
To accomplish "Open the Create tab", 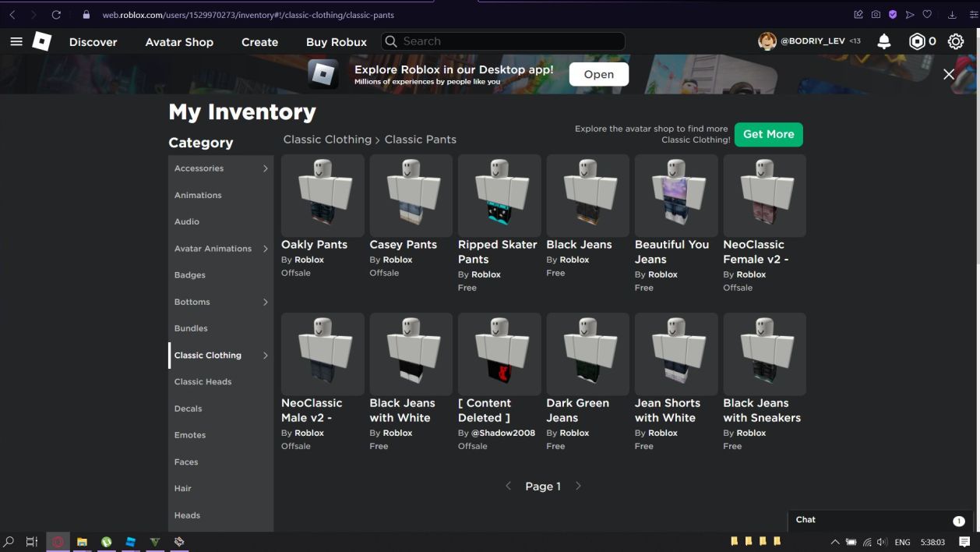I will [x=260, y=42].
